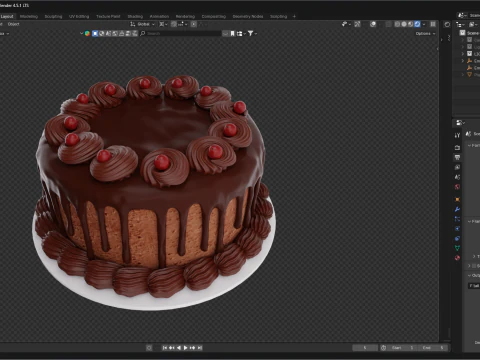Toggle proportional editing

(194, 24)
